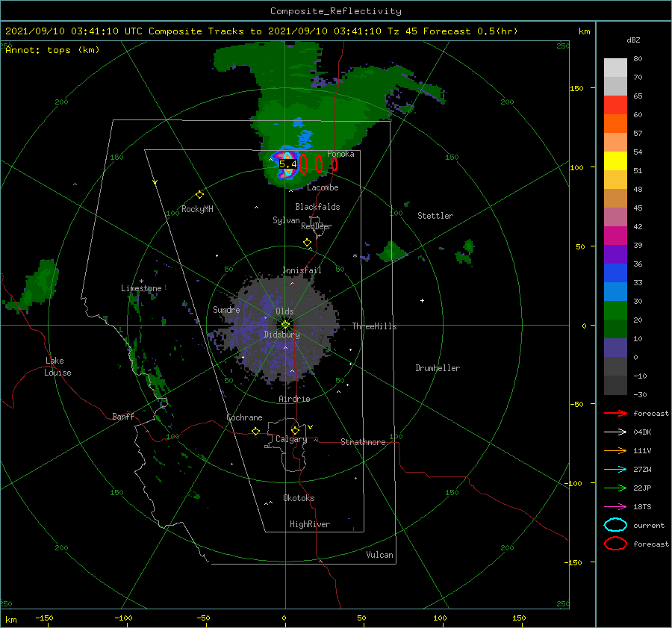
Task: Click the Banff map label
Action: [x=123, y=417]
